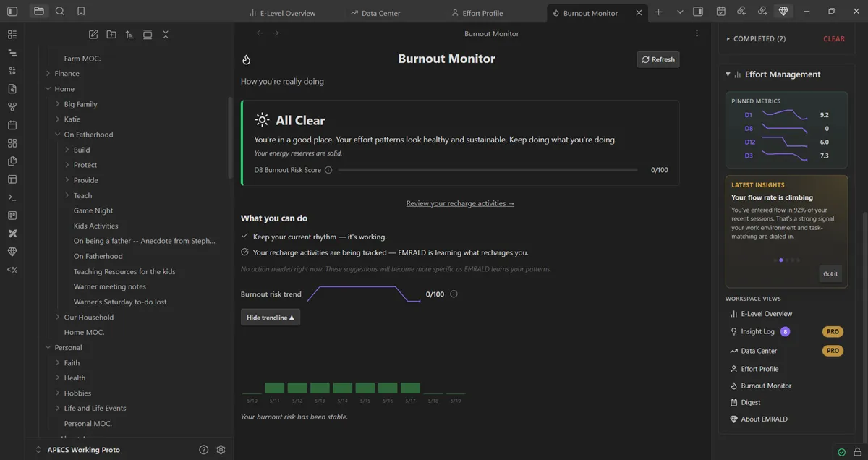Screen dimensions: 868x460
Task: Expand the Finance folder
Action: pos(48,74)
